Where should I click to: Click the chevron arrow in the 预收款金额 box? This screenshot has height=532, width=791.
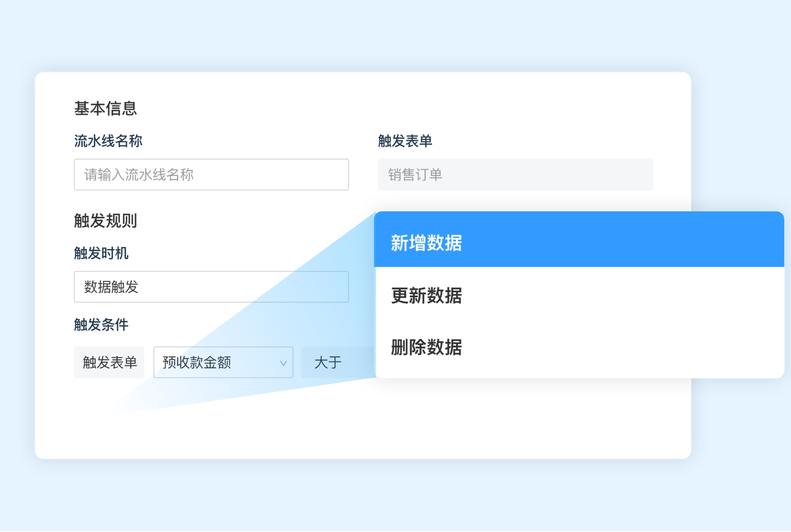click(x=283, y=363)
